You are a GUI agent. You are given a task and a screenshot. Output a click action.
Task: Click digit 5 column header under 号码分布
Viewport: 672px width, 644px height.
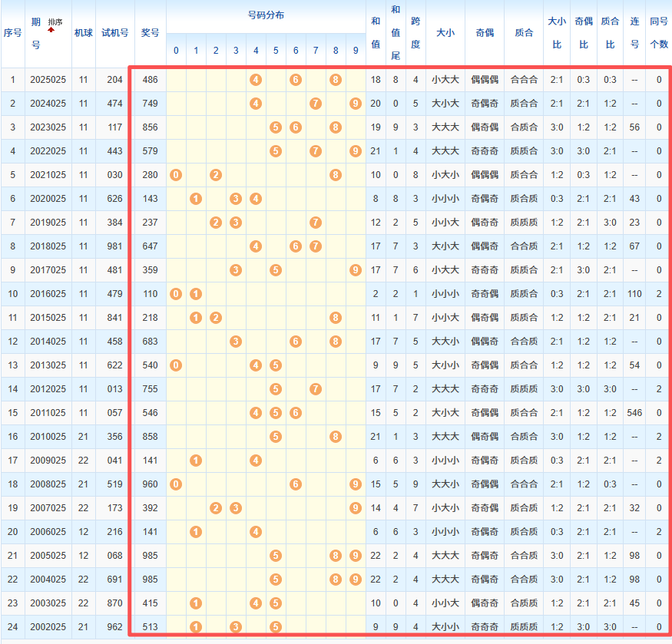point(276,51)
